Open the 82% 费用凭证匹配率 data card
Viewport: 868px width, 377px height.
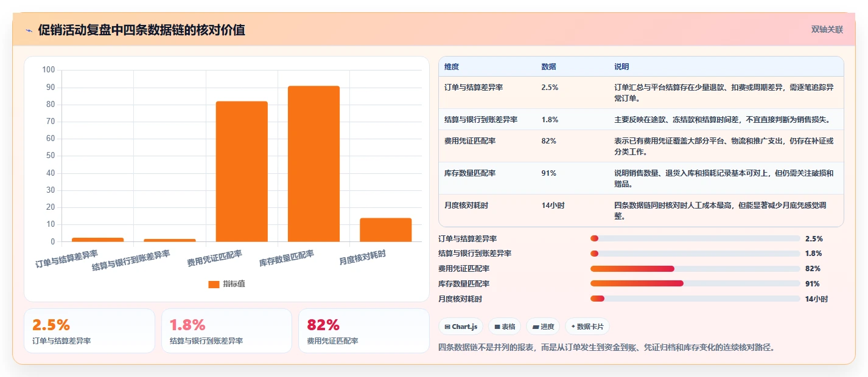tap(364, 331)
